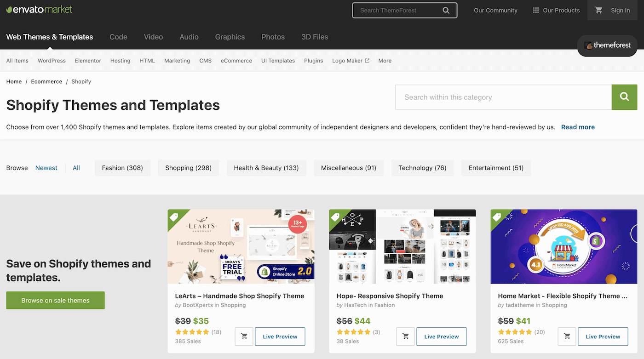Screen dimensions: 644x359
Task: Add LeArts theme to cart
Action: click(x=244, y=336)
